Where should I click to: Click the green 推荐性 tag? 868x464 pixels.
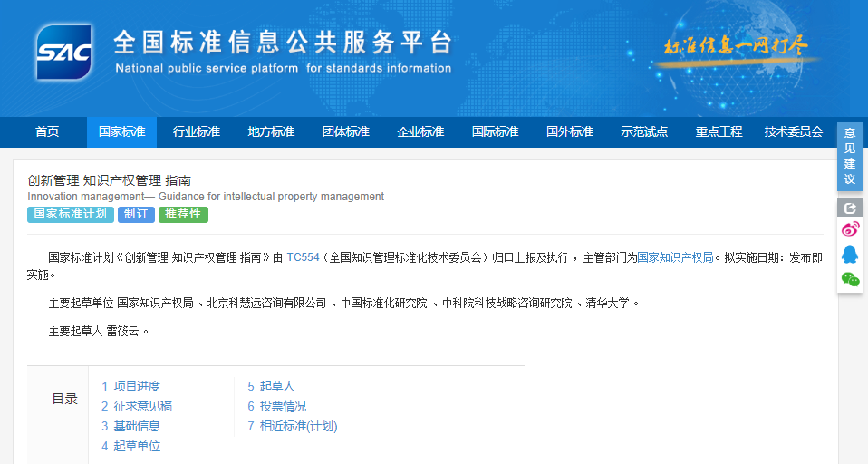coord(183,215)
